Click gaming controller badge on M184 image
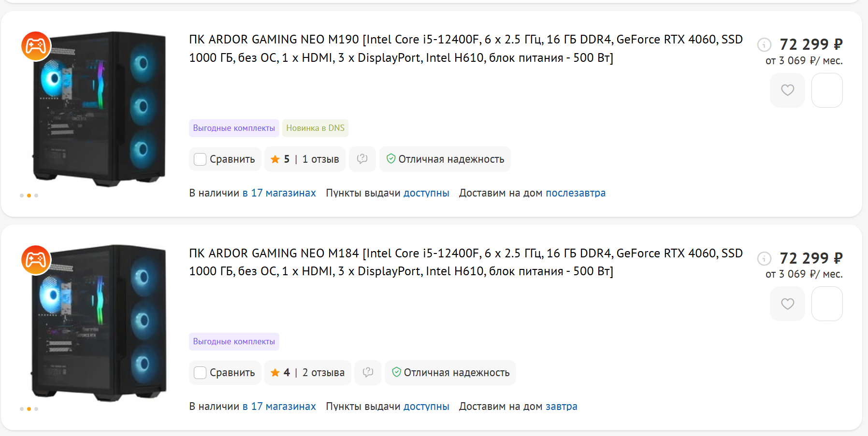Viewport: 868px width, 436px height. pos(36,260)
